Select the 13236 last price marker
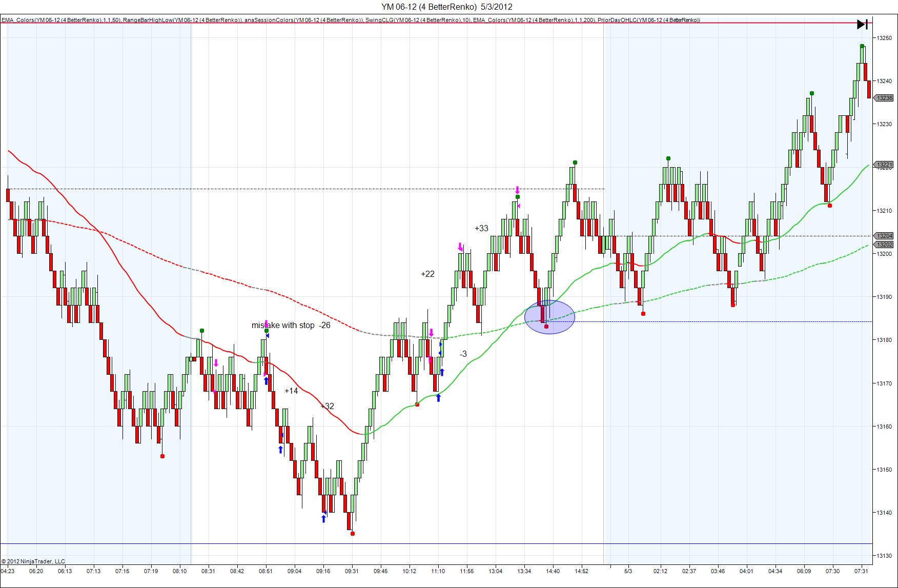The height and width of the screenshot is (588, 898). [x=885, y=98]
